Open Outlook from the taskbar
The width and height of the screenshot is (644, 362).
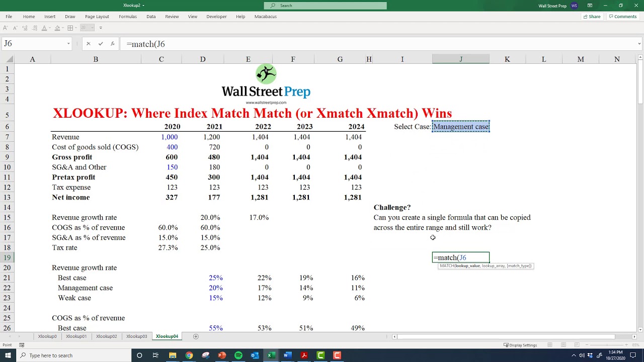255,355
